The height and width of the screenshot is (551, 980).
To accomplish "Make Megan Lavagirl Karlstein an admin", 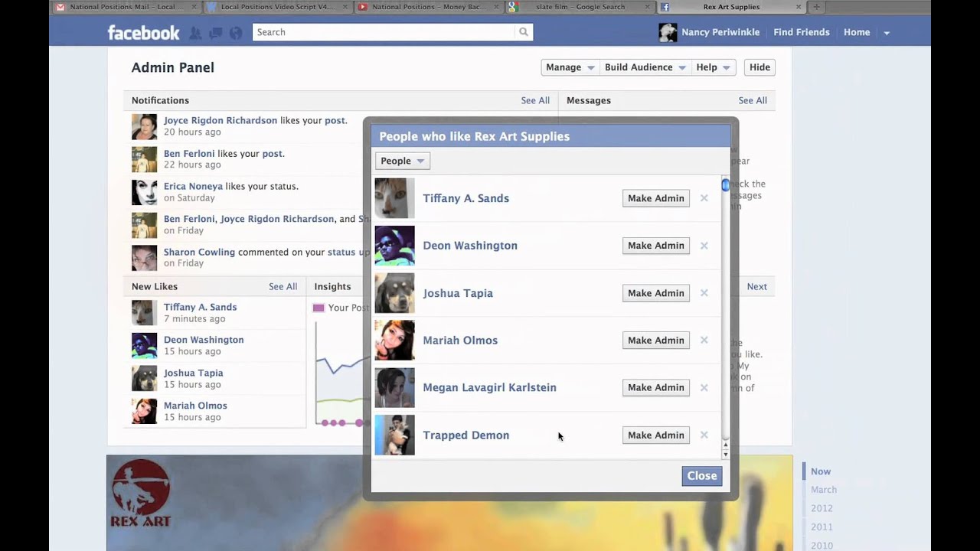I will point(655,387).
